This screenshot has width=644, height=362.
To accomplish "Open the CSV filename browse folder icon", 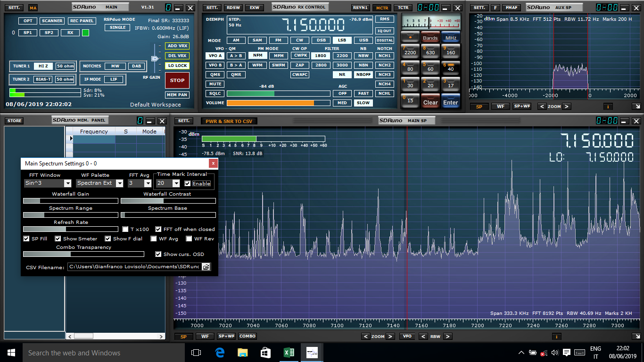I will (x=206, y=267).
